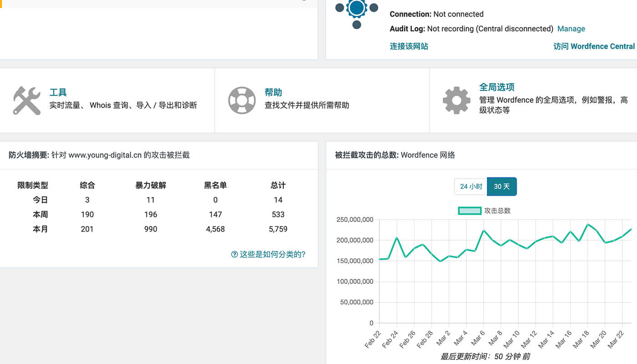Click the Audit Log not recording status

click(x=471, y=29)
